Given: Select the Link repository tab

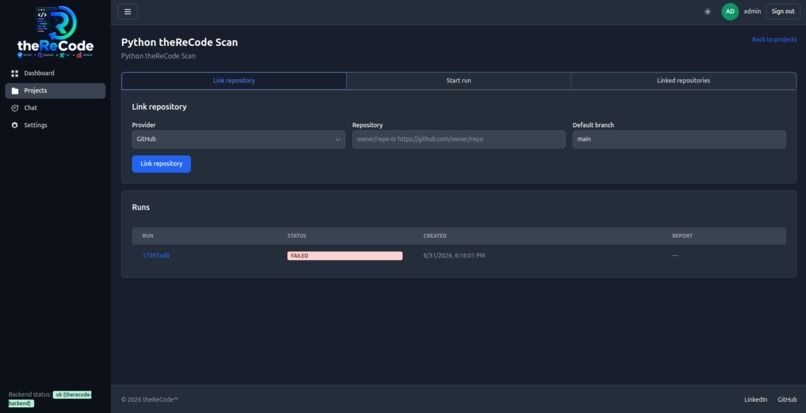Looking at the screenshot, I should tap(234, 81).
